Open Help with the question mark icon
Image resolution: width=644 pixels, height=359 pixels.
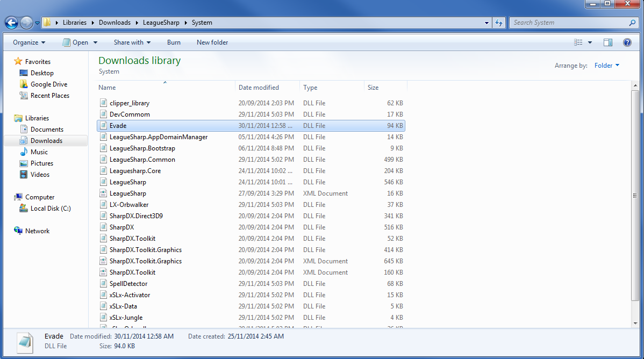pos(627,42)
